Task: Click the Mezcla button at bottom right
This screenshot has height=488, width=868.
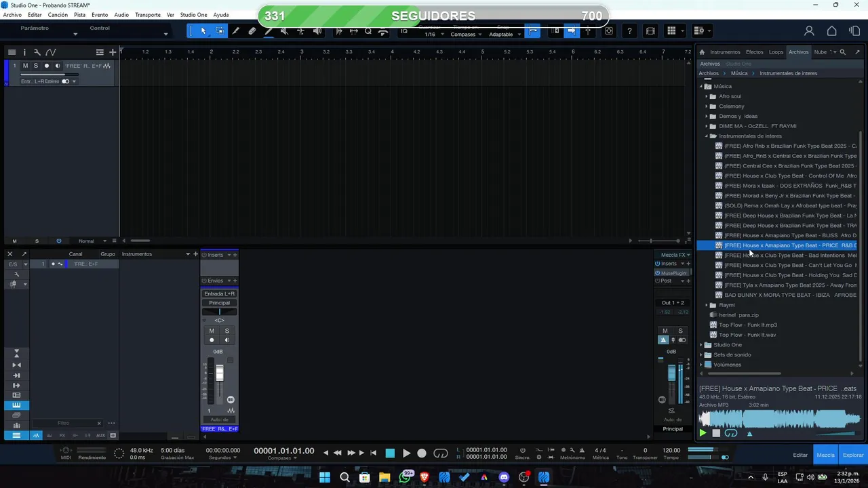Action: pyautogui.click(x=825, y=455)
